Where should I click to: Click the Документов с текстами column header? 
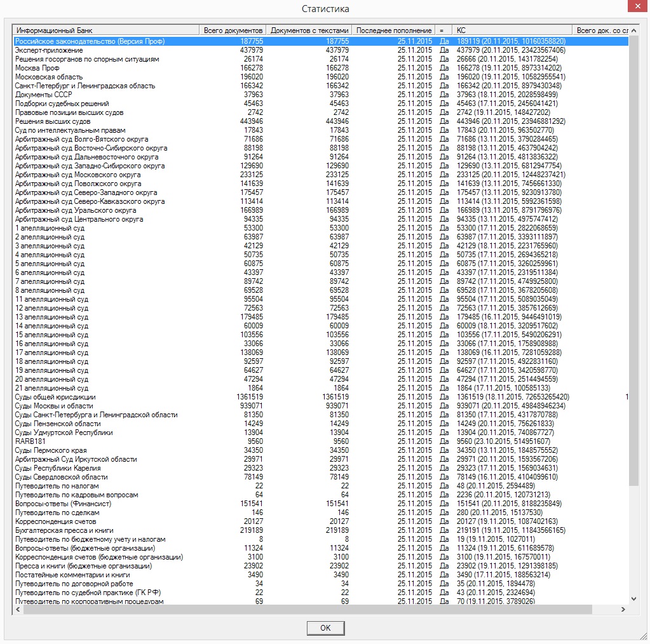309,30
